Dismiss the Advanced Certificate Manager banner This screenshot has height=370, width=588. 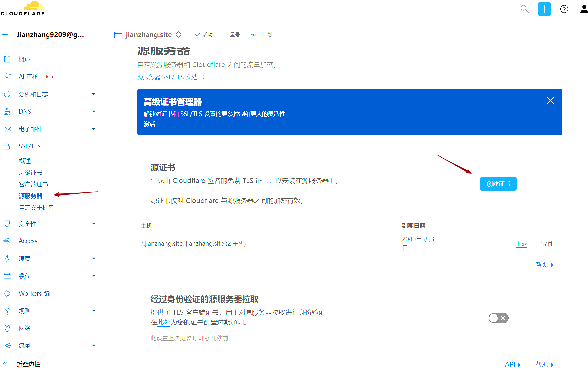[550, 101]
